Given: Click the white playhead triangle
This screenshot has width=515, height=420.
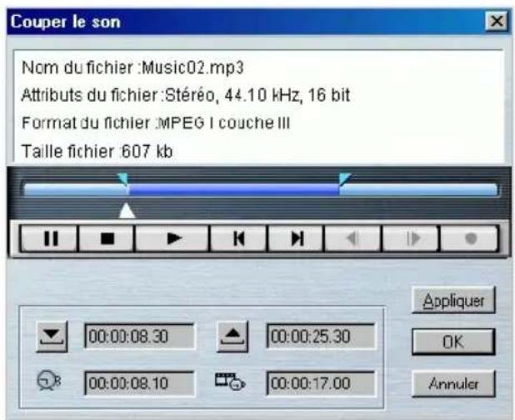Looking at the screenshot, I should 127,211.
